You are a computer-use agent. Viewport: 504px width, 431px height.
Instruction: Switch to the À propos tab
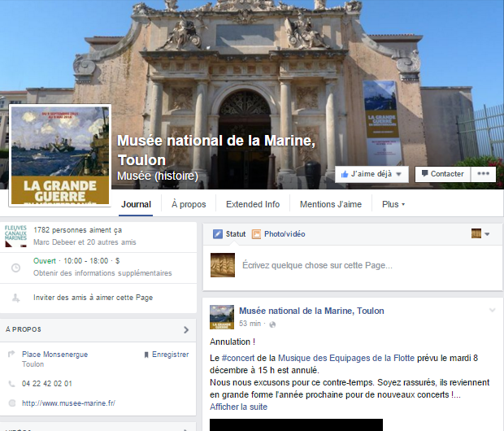pos(189,205)
